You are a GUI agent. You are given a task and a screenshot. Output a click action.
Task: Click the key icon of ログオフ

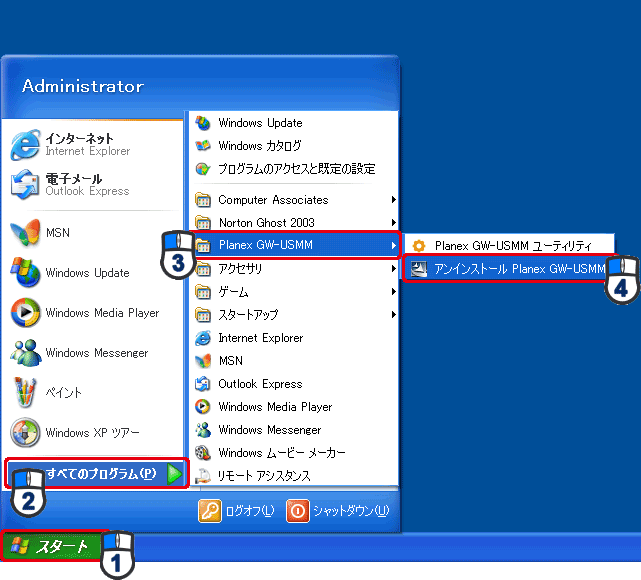coord(210,511)
